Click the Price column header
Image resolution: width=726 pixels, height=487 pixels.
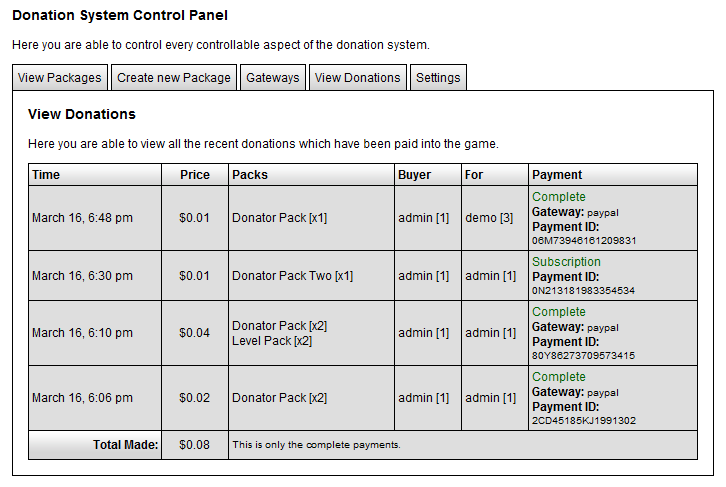click(195, 175)
